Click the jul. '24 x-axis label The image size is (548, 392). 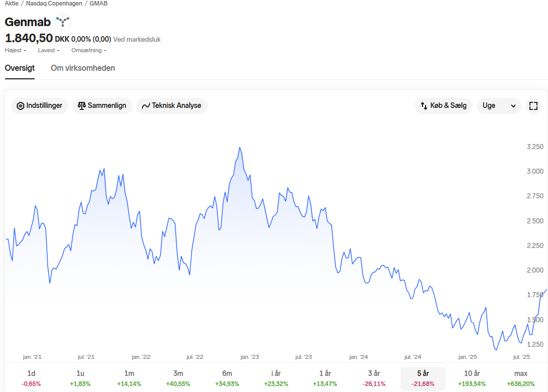(413, 357)
